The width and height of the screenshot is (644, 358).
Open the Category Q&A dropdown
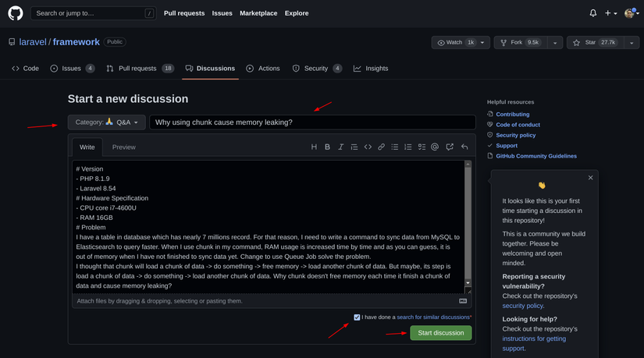pyautogui.click(x=107, y=122)
